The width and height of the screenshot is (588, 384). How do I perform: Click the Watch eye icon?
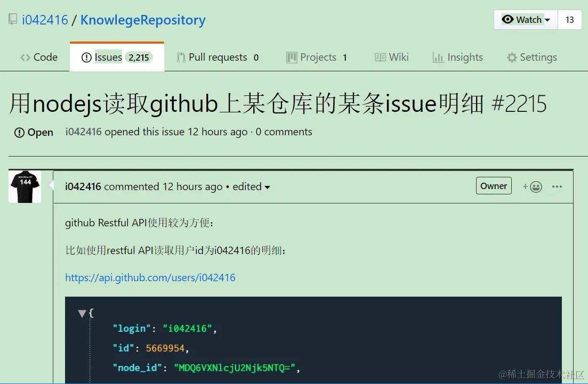point(508,19)
